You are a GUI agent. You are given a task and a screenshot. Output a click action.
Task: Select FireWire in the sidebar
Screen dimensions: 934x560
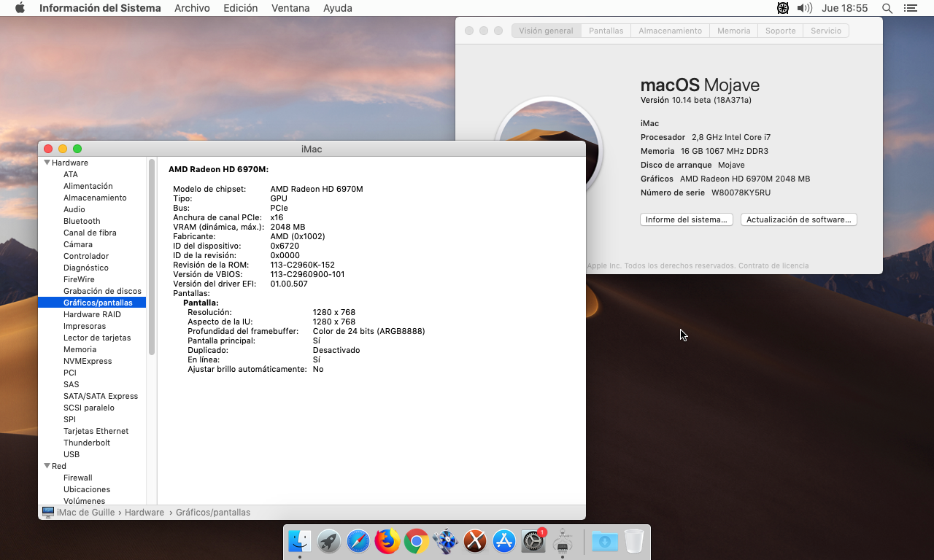(79, 279)
